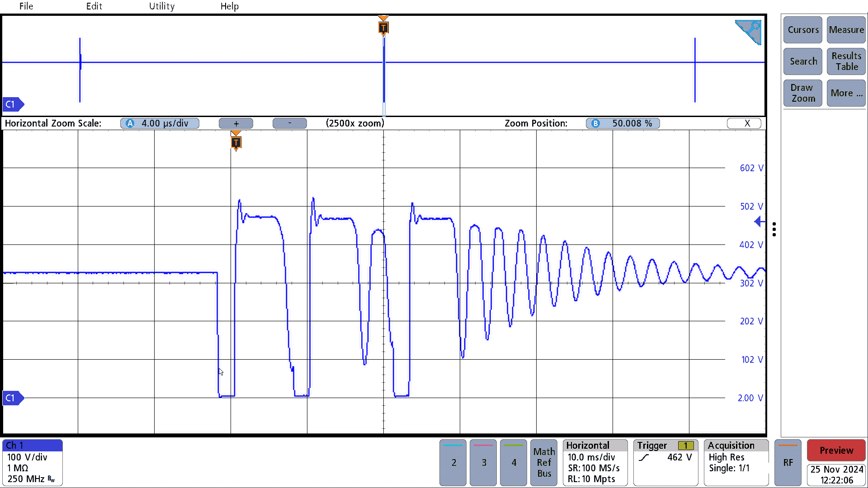
Task: Click the date and time display
Action: tap(836, 475)
